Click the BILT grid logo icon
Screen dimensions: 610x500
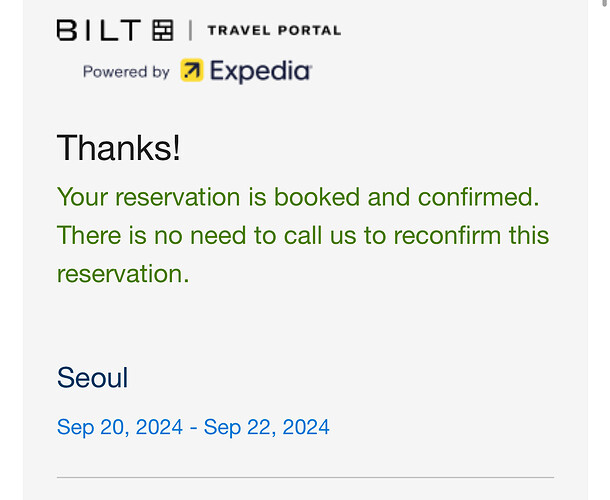tap(162, 31)
